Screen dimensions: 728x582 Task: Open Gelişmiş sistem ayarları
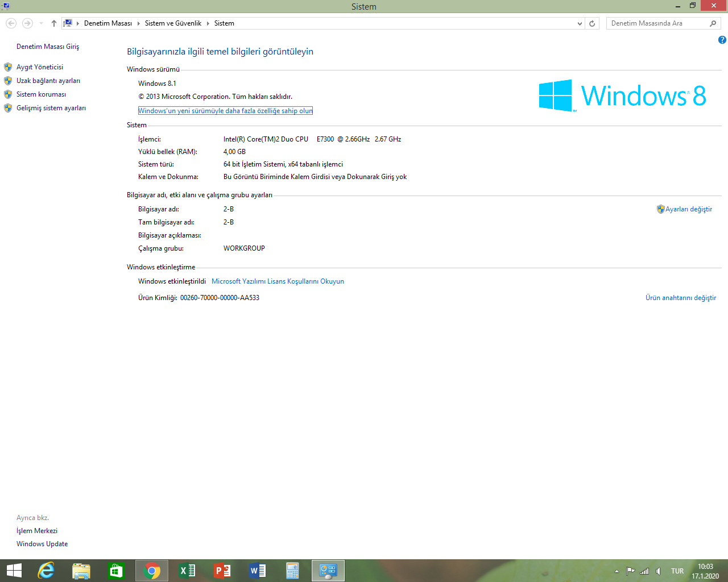[51, 108]
